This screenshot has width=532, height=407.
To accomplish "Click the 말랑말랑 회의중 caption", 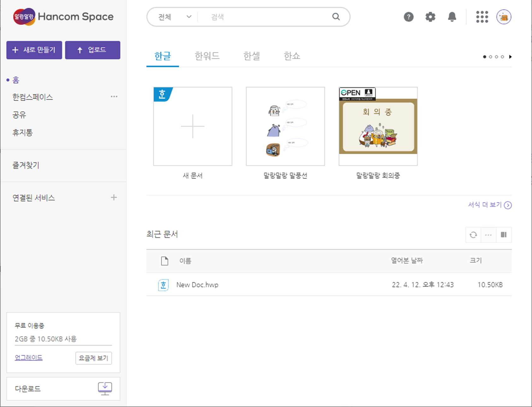I will [x=378, y=176].
